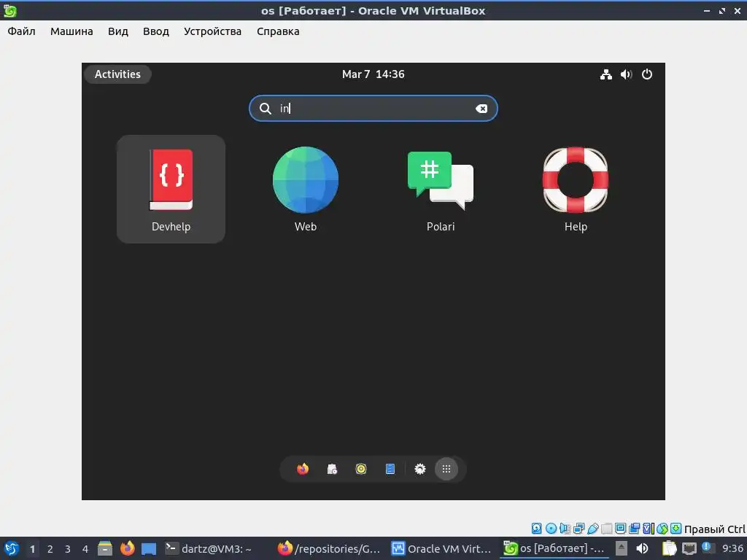Image resolution: width=747 pixels, height=560 pixels.
Task: Click VirtualBox hard disk activity indicator
Action: [536, 528]
